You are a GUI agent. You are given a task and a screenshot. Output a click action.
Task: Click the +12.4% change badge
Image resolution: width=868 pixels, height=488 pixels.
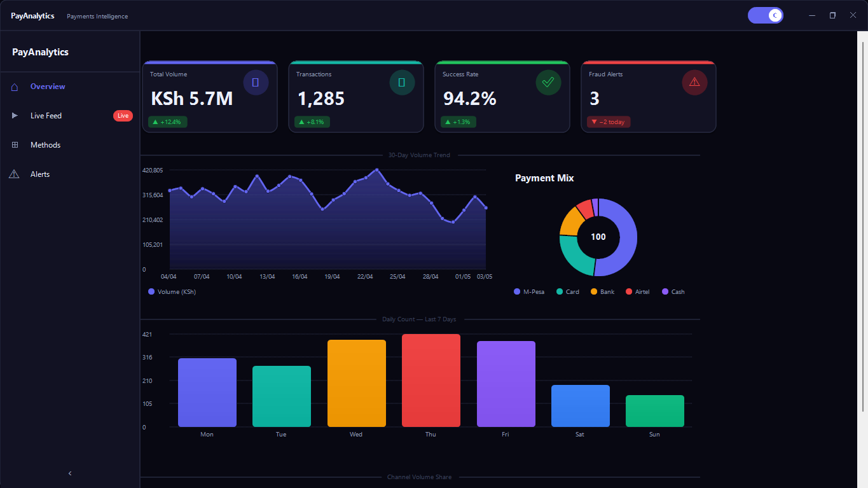(168, 122)
